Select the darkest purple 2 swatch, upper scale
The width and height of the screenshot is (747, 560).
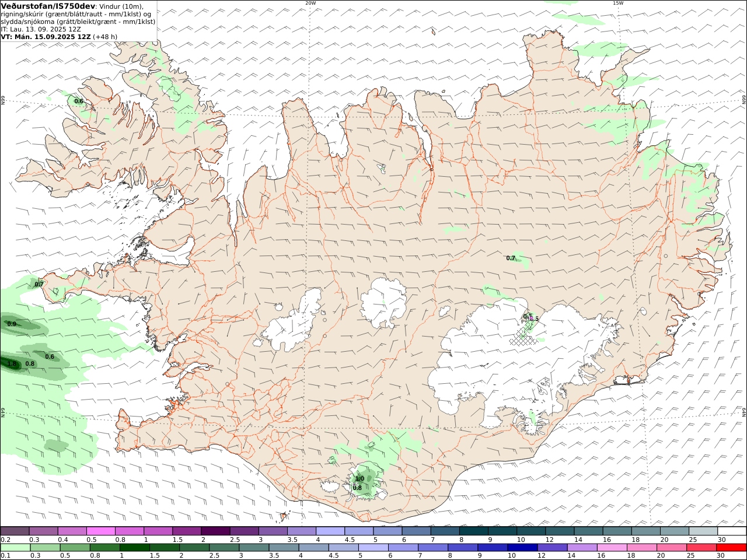tap(215, 531)
